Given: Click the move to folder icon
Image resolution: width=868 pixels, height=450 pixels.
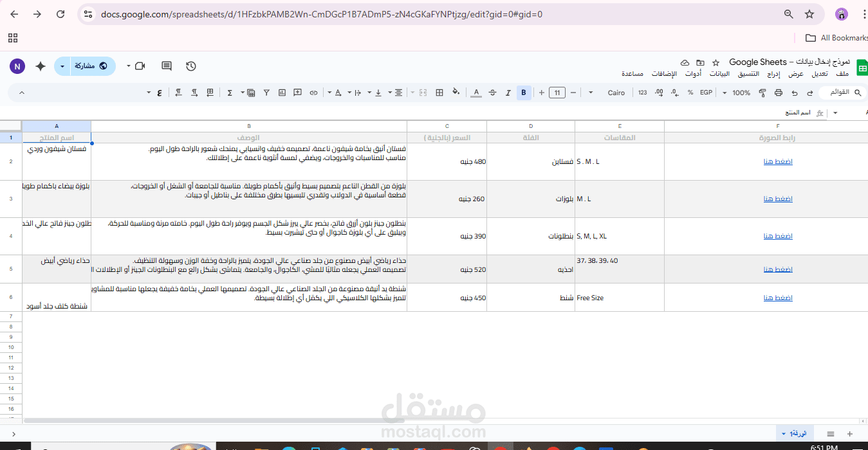Looking at the screenshot, I should click(700, 62).
